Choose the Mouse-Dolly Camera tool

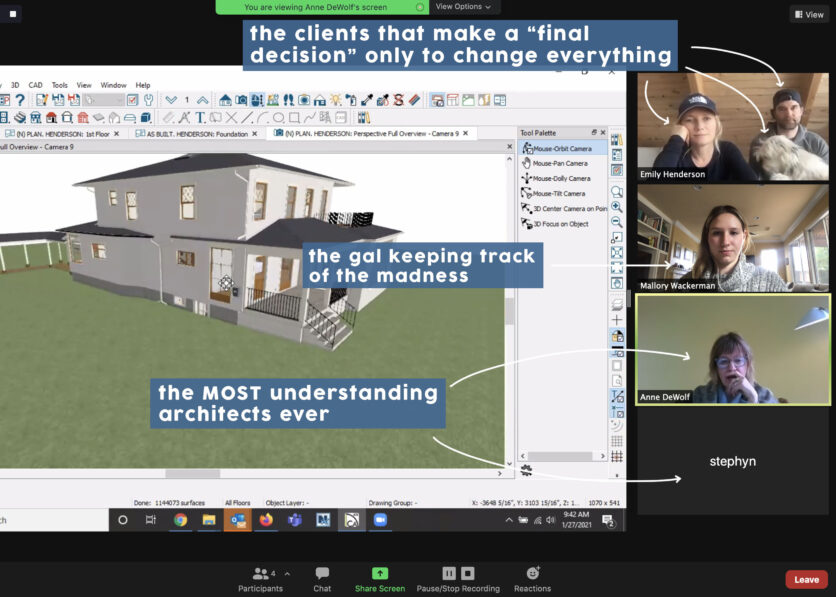(x=563, y=178)
